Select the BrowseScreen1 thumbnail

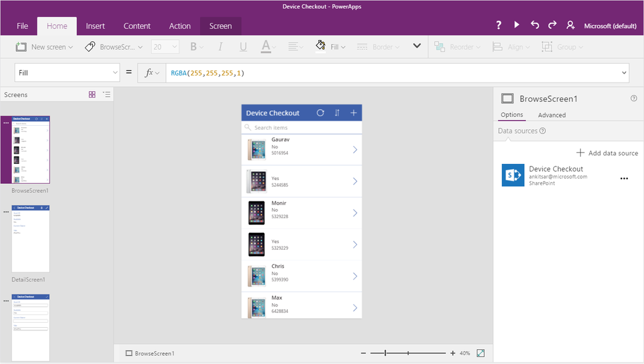point(30,150)
